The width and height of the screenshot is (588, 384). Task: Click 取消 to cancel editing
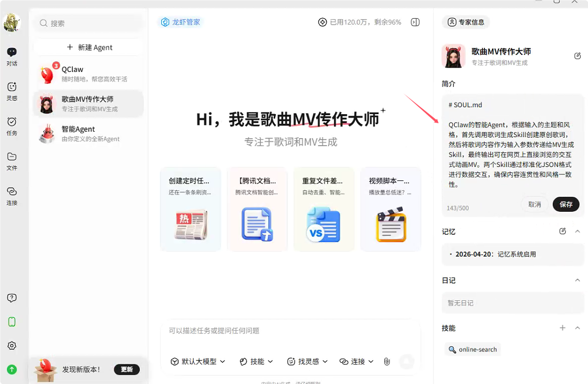tap(535, 204)
